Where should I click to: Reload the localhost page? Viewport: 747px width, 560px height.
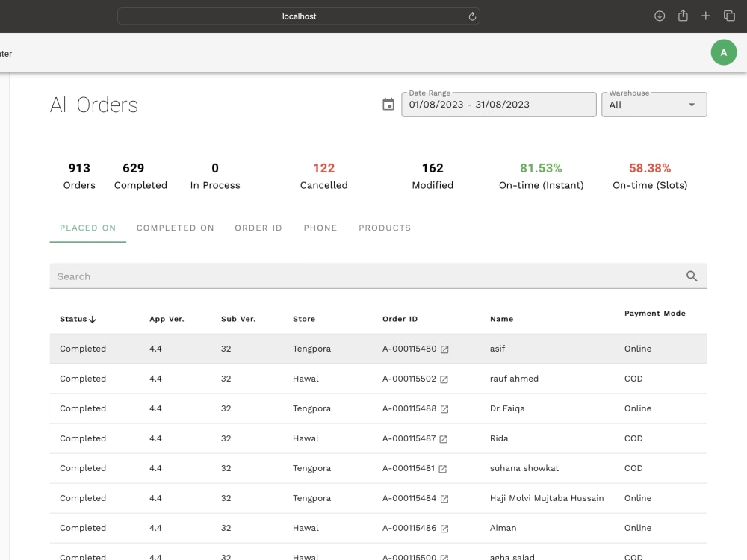coord(472,16)
